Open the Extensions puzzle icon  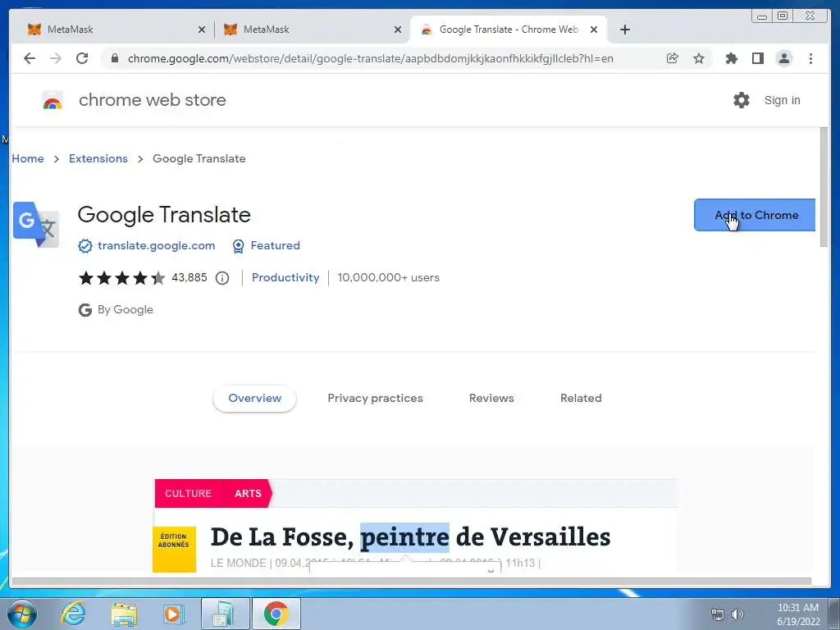tap(731, 58)
